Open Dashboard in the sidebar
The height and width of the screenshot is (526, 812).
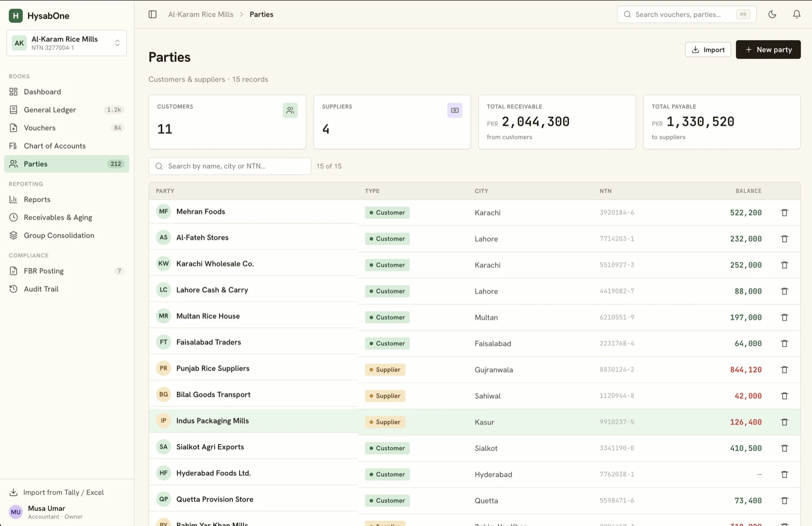[67, 92]
